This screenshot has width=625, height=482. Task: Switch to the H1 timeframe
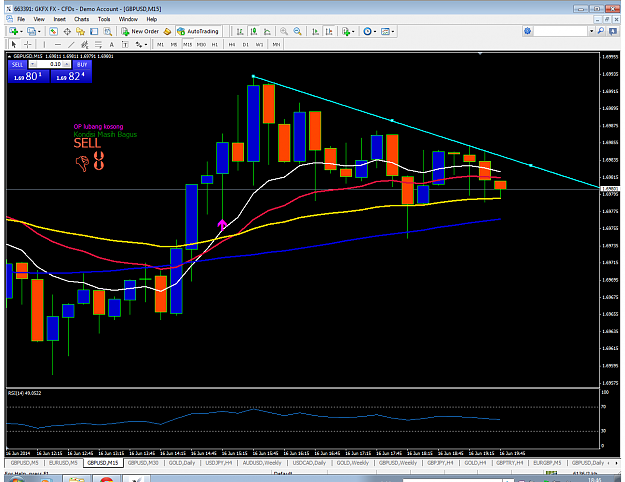[x=214, y=44]
